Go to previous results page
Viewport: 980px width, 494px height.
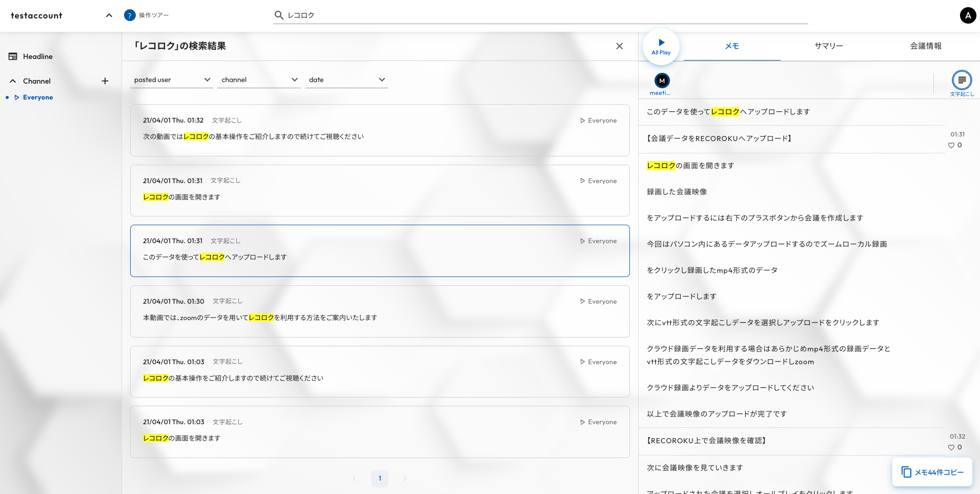point(354,479)
